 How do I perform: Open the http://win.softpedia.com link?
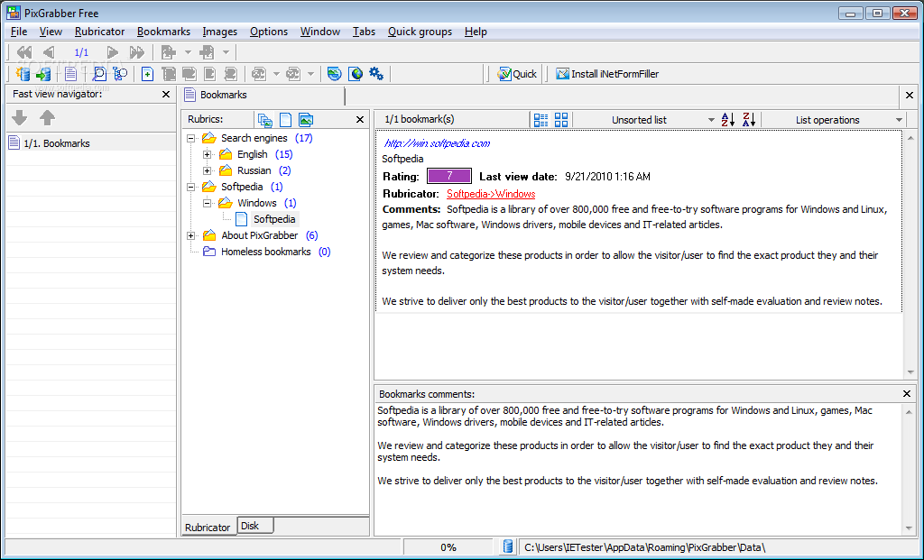(x=437, y=143)
